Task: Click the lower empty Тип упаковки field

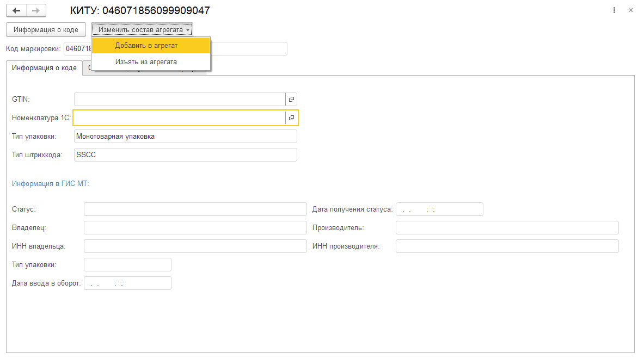Action: tap(127, 265)
